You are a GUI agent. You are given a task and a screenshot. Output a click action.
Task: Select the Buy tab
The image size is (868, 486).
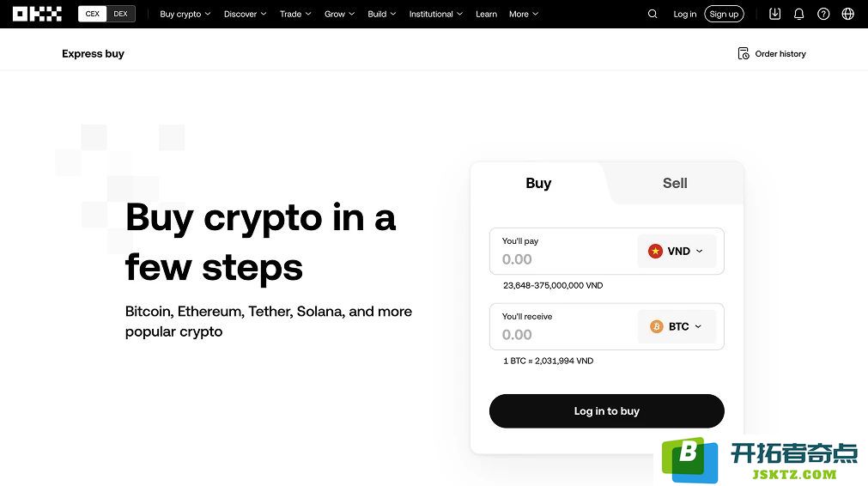coord(538,183)
